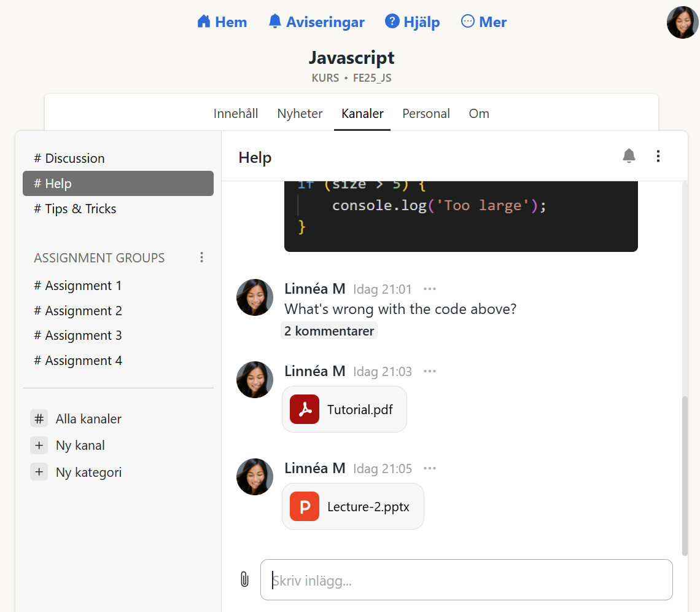Click plus icon to create Ny kanal

click(39, 445)
